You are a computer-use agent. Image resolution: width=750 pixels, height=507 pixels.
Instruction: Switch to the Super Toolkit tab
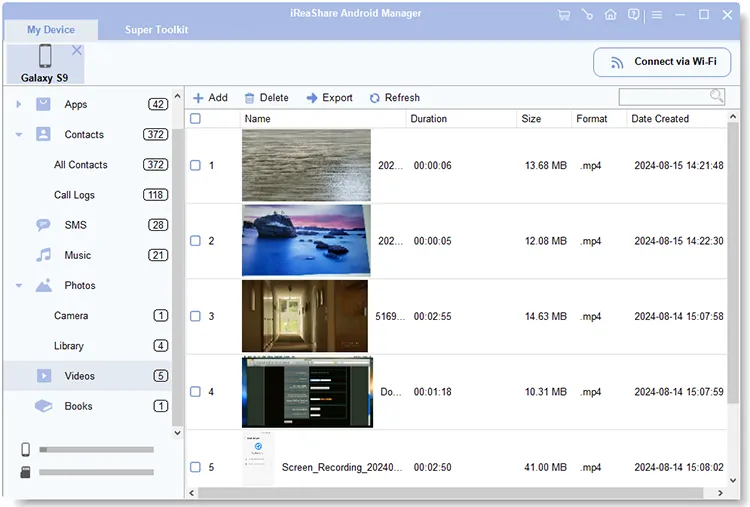[156, 30]
